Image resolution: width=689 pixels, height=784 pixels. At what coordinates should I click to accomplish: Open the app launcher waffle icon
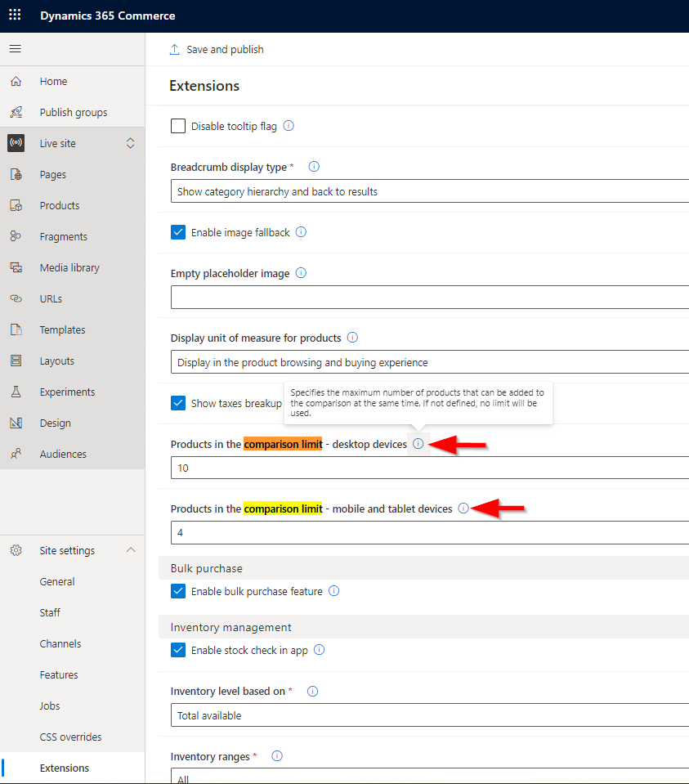point(15,15)
